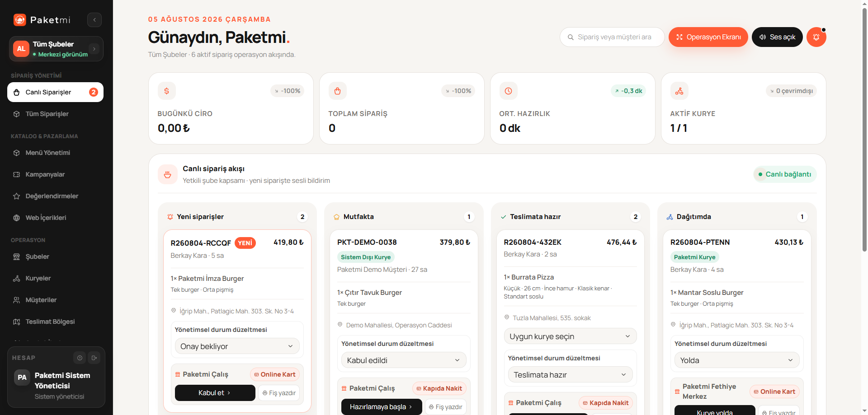868x415 pixels.
Task: Open the Tüm Şubeler branch switcher
Action: pos(56,49)
